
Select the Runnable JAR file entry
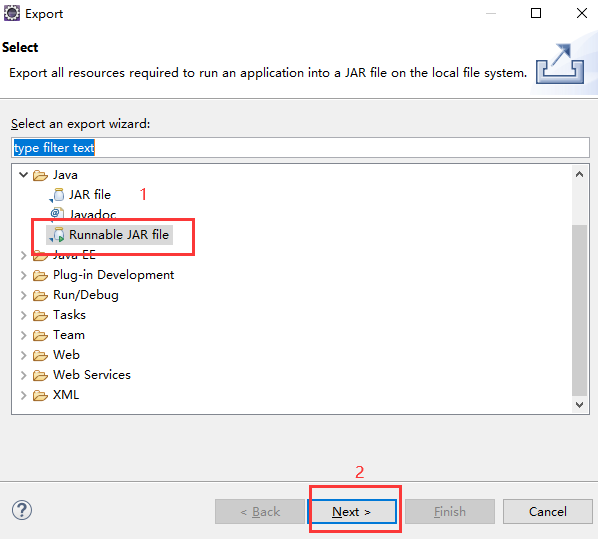[119, 235]
